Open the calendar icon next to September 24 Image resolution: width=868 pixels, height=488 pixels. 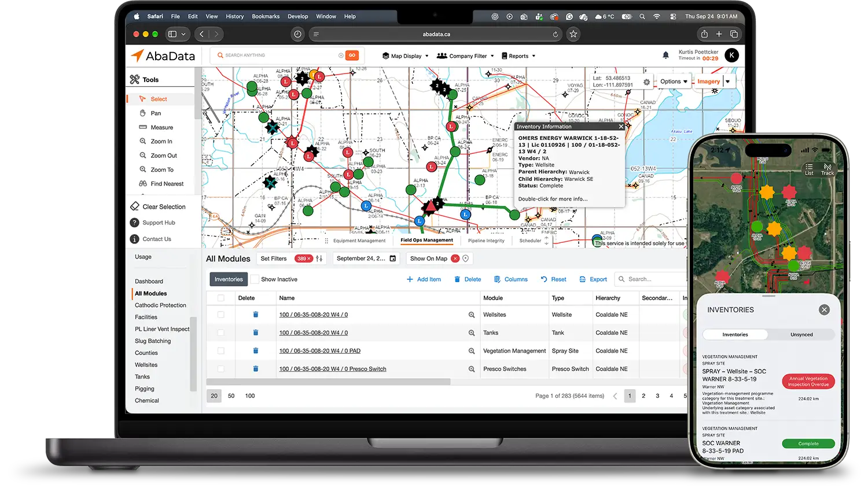pyautogui.click(x=393, y=258)
